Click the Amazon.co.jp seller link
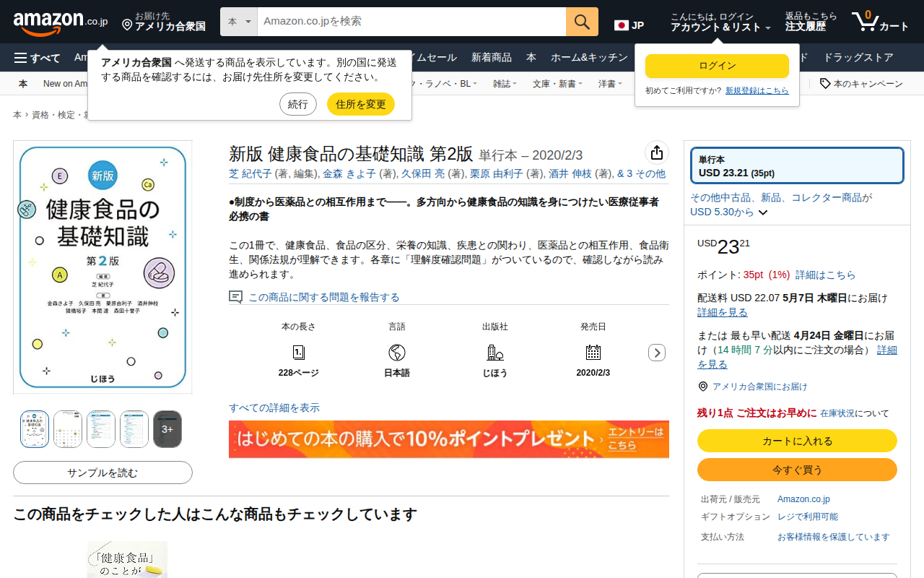The height and width of the screenshot is (578, 924). pos(803,499)
